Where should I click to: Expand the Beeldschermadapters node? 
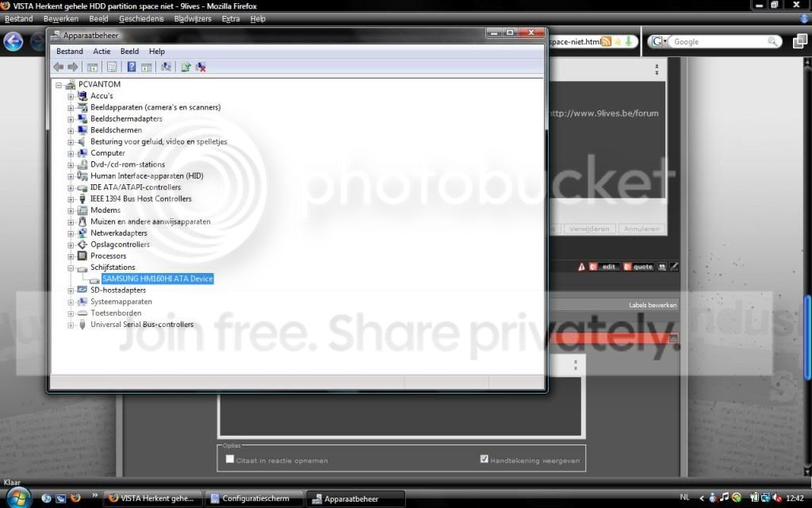coord(71,119)
